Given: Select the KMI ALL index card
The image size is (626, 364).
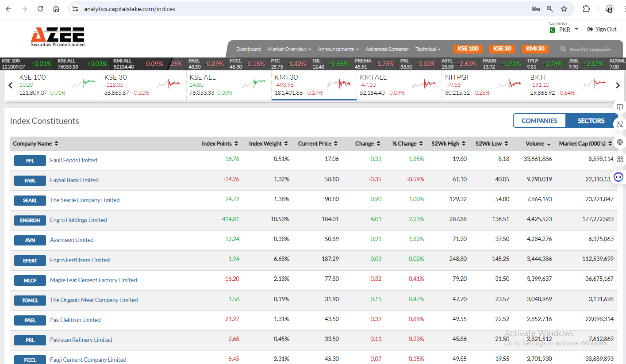Looking at the screenshot, I should point(399,85).
